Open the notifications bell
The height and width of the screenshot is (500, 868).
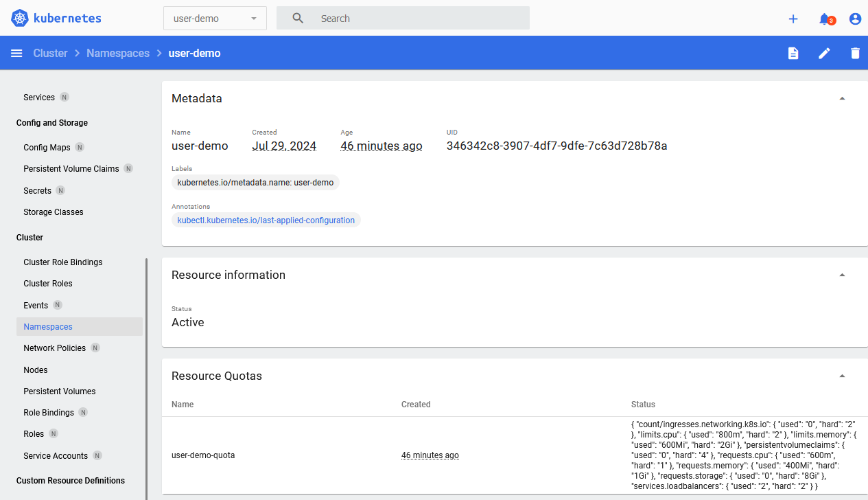tap(825, 19)
